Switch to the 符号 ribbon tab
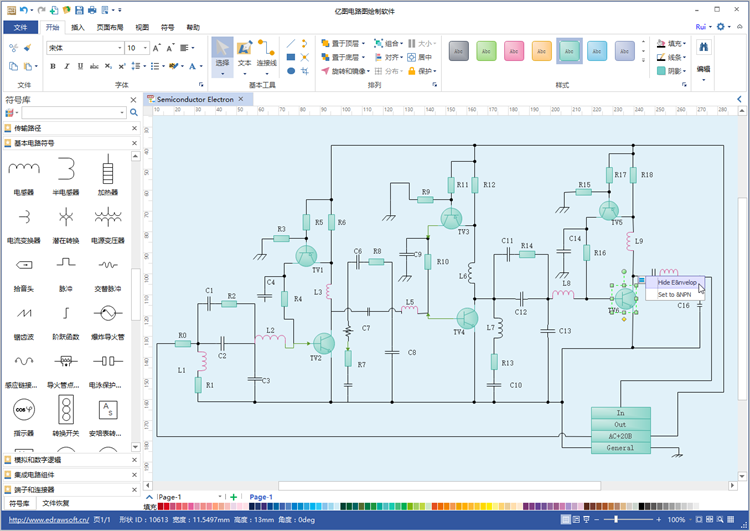Image resolution: width=750 pixels, height=531 pixels. point(167,27)
